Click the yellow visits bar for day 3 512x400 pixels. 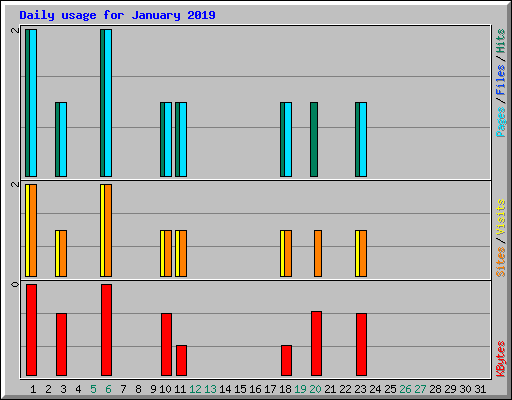click(57, 253)
